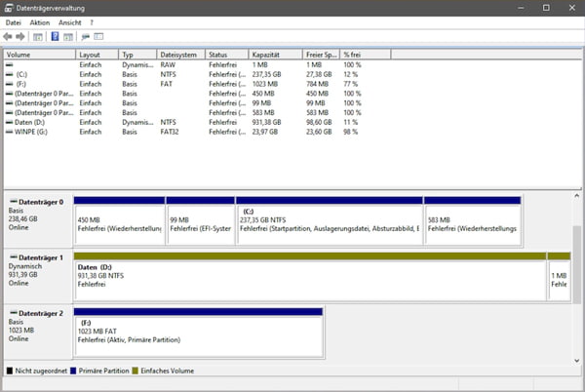
Task: Open the Aktion menu
Action: (x=40, y=21)
